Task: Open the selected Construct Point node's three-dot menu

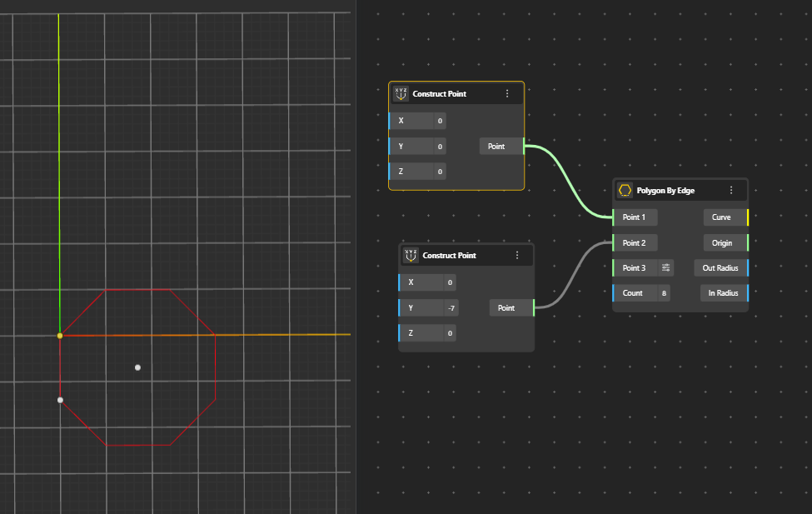Action: (x=507, y=94)
